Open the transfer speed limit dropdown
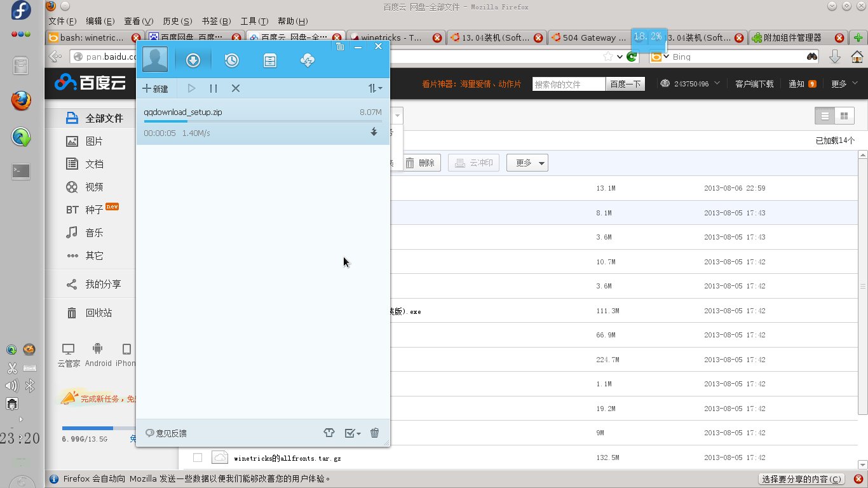The image size is (868, 488). point(376,88)
